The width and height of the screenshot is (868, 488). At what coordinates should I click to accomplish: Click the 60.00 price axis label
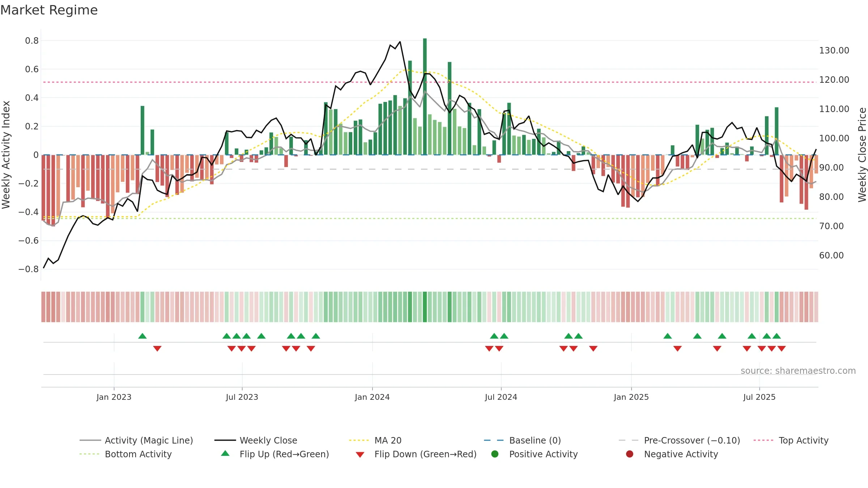[831, 255]
